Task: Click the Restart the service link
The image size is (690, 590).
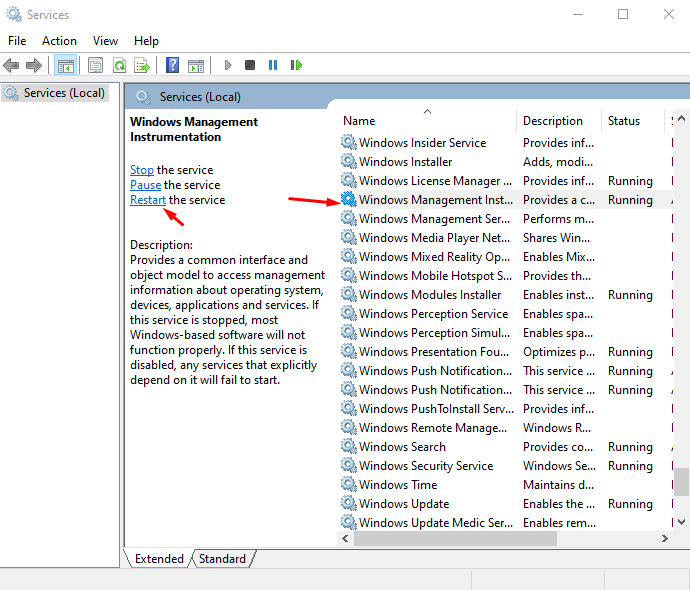Action: tap(148, 200)
